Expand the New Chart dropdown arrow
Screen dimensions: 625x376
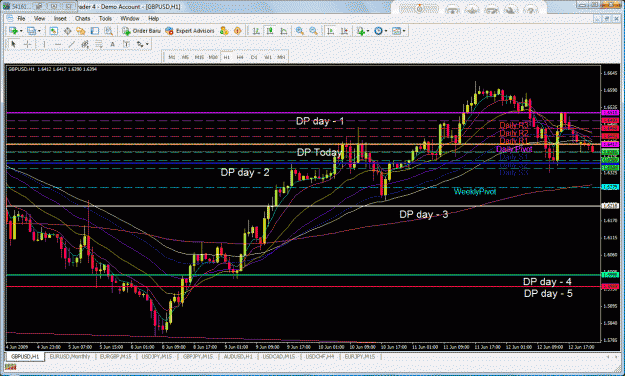click(x=21, y=31)
